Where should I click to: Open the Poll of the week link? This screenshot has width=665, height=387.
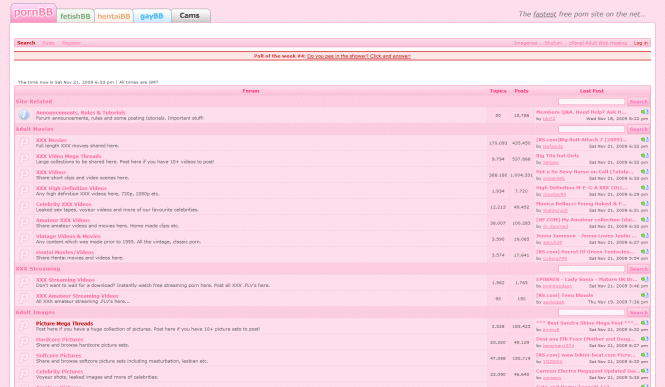click(358, 56)
